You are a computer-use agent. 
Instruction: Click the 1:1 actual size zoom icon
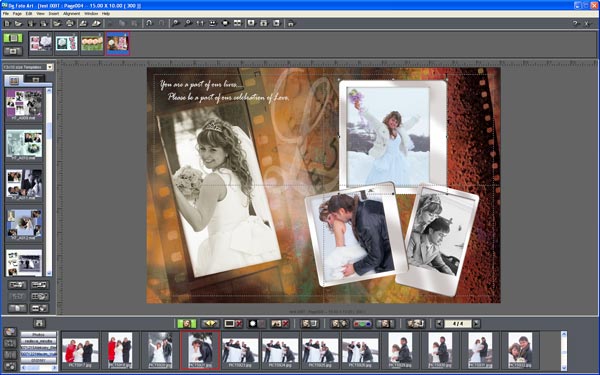click(200, 23)
